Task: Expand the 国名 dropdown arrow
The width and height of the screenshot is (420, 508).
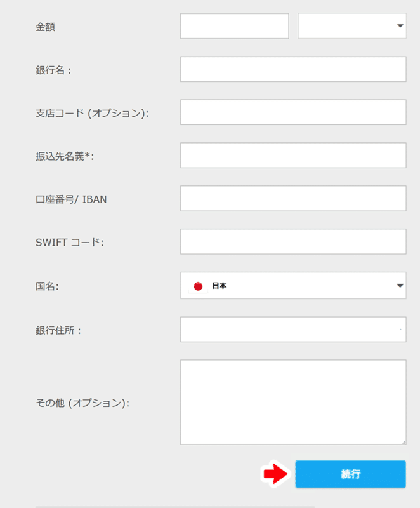Action: [400, 285]
